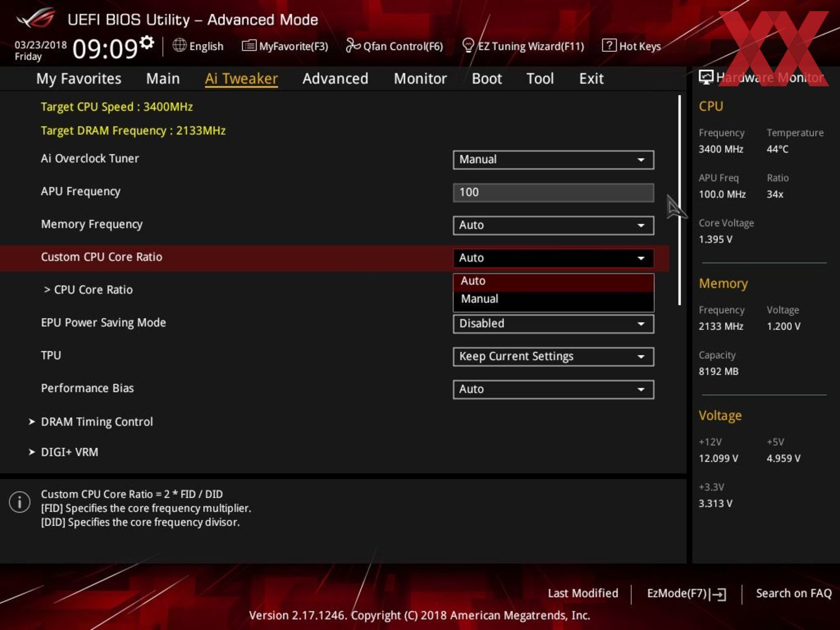The image size is (840, 630).
Task: Click the Ratio 34x value
Action: tap(775, 194)
